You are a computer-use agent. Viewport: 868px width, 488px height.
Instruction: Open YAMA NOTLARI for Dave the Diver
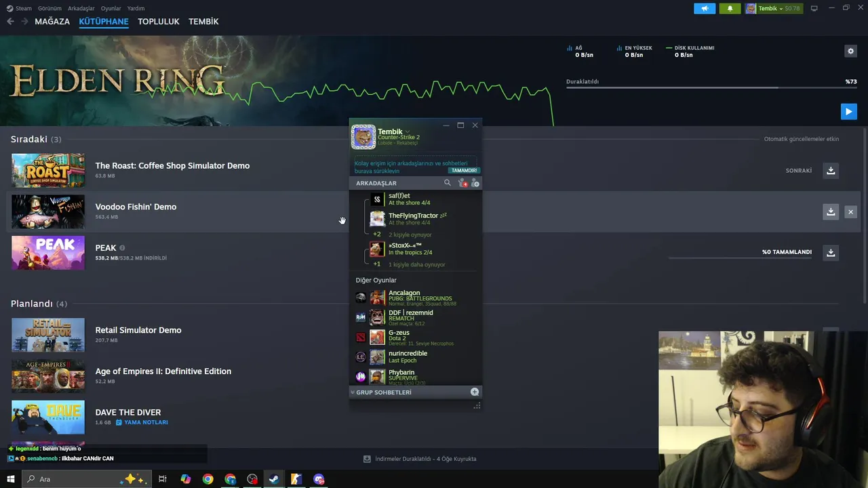[x=142, y=422]
